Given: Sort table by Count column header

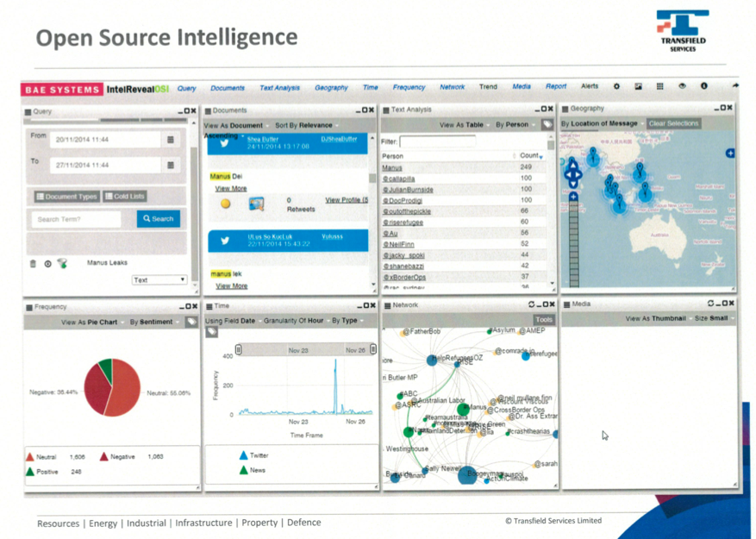Looking at the screenshot, I should [531, 155].
